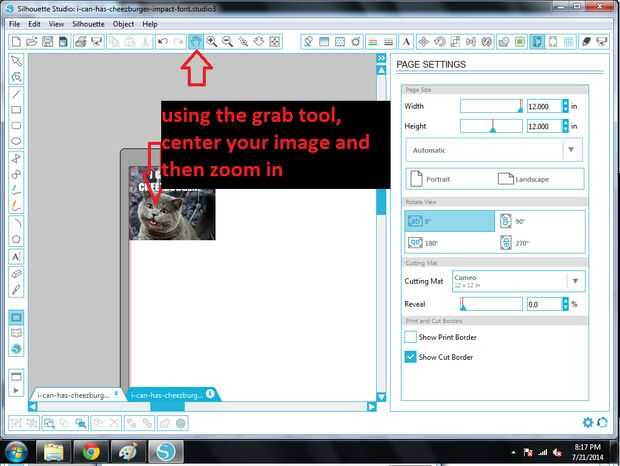Click the Save disk icon

coord(47,42)
